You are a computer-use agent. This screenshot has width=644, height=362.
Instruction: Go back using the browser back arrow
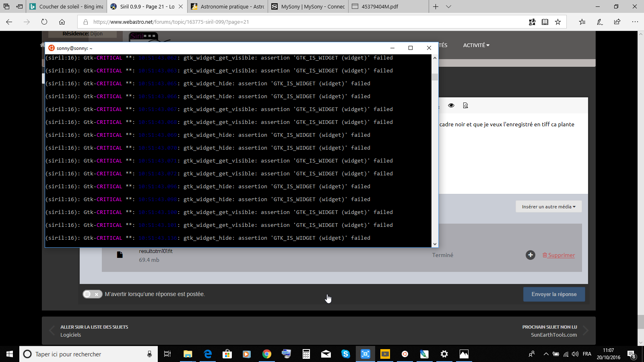pyautogui.click(x=9, y=22)
